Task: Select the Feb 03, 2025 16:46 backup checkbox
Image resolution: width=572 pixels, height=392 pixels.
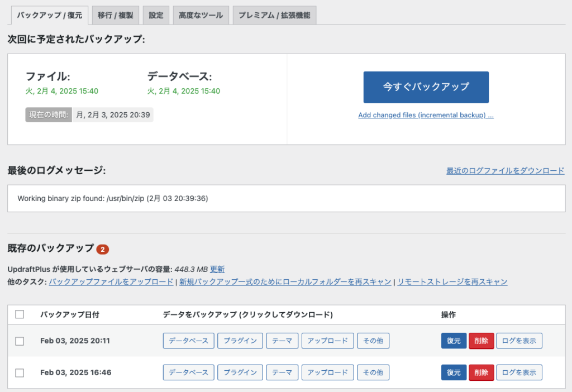Action: point(20,372)
